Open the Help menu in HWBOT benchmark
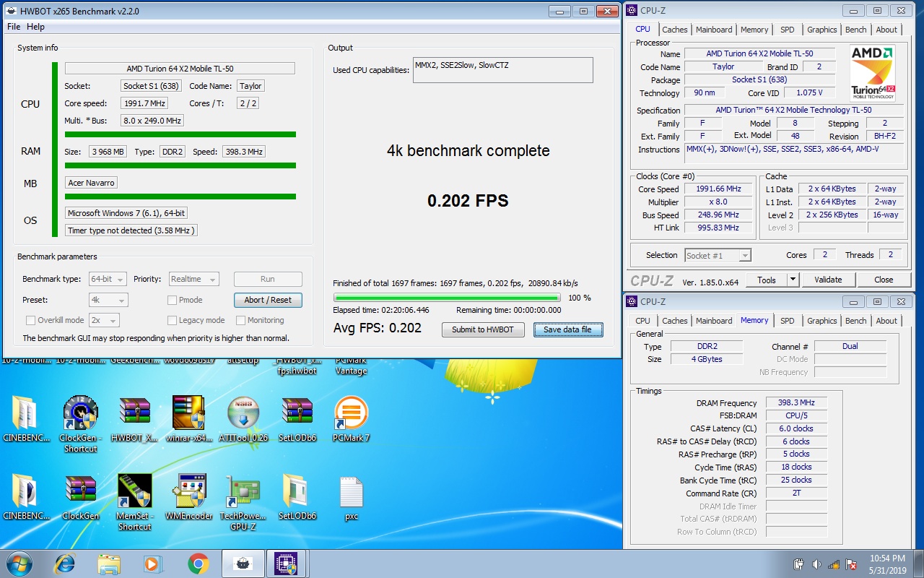 pyautogui.click(x=35, y=27)
